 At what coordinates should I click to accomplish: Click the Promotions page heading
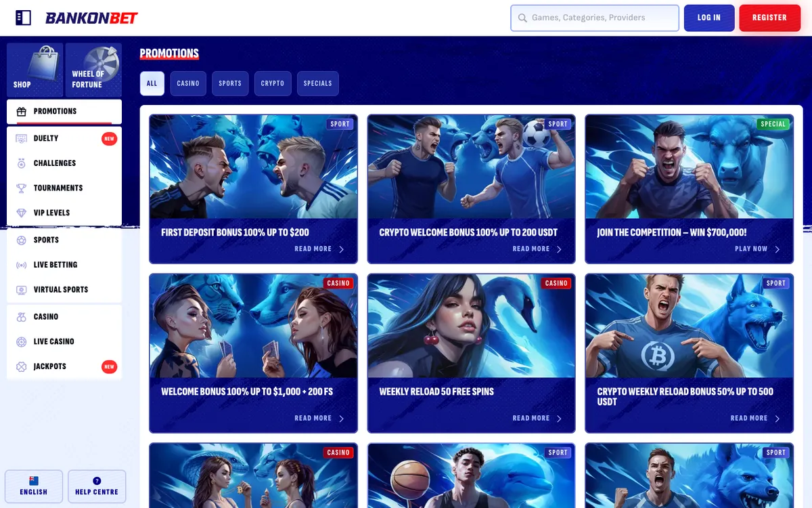[169, 54]
